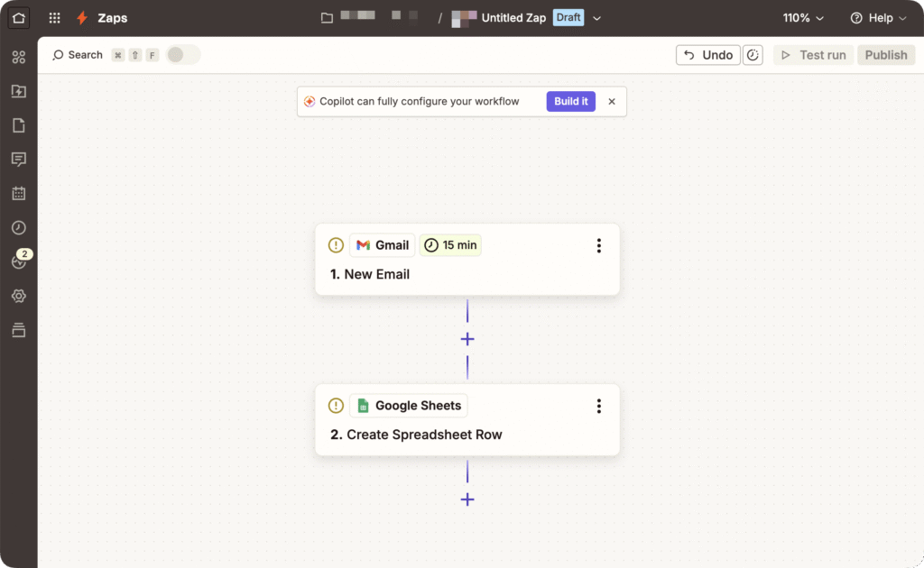The height and width of the screenshot is (568, 924).
Task: Click the warning icon on Google Sheets step
Action: point(336,406)
